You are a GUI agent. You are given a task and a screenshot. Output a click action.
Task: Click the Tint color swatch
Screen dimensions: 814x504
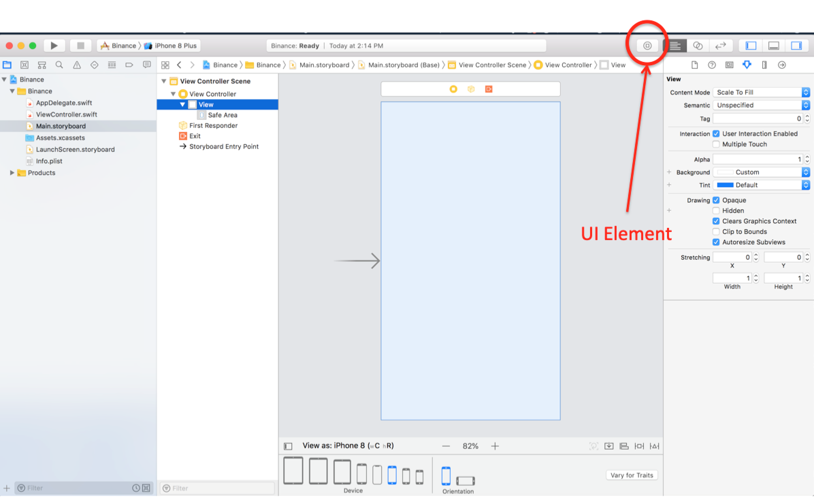tap(725, 185)
